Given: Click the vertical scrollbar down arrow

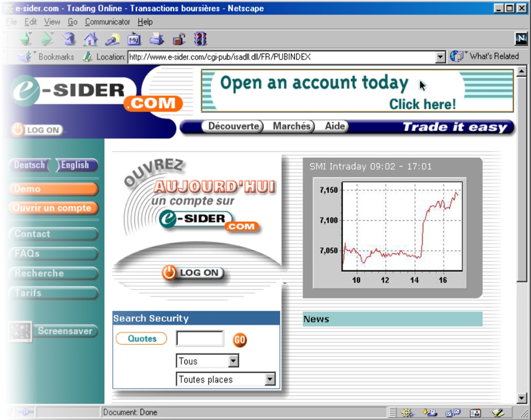Looking at the screenshot, I should (522, 398).
